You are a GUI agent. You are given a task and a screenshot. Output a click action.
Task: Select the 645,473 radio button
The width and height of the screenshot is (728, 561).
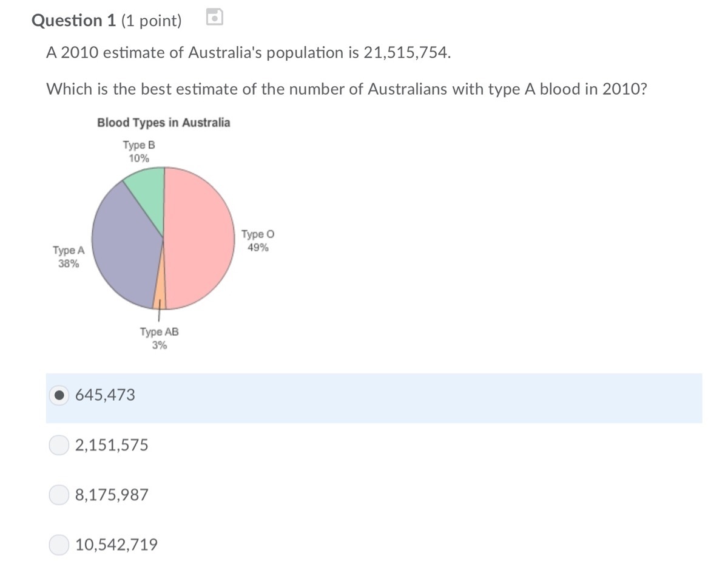click(x=59, y=395)
